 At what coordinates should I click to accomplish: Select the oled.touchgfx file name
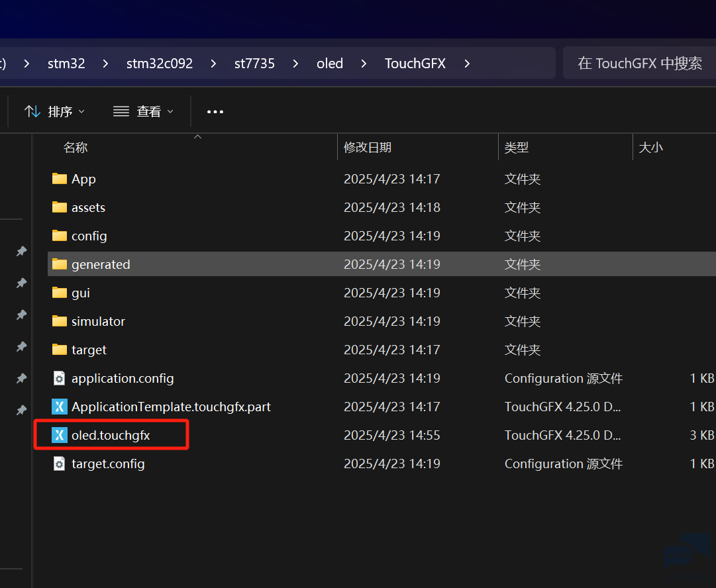pyautogui.click(x=111, y=436)
